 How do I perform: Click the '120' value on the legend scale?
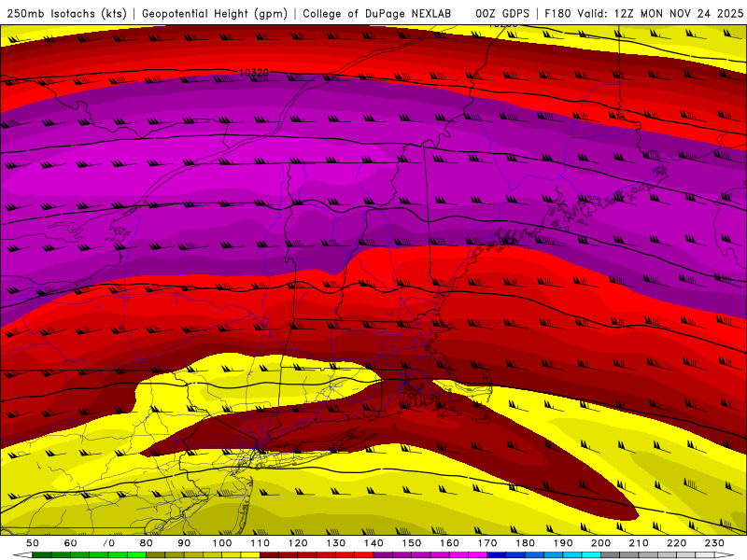pos(298,543)
